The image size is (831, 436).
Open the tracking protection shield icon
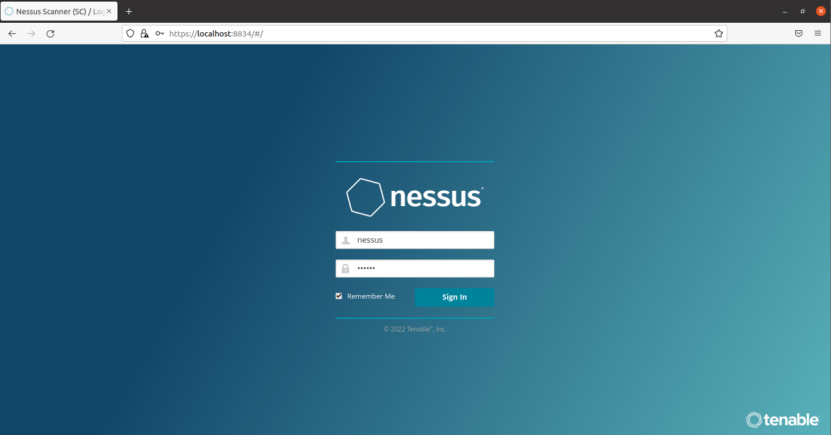tap(130, 33)
